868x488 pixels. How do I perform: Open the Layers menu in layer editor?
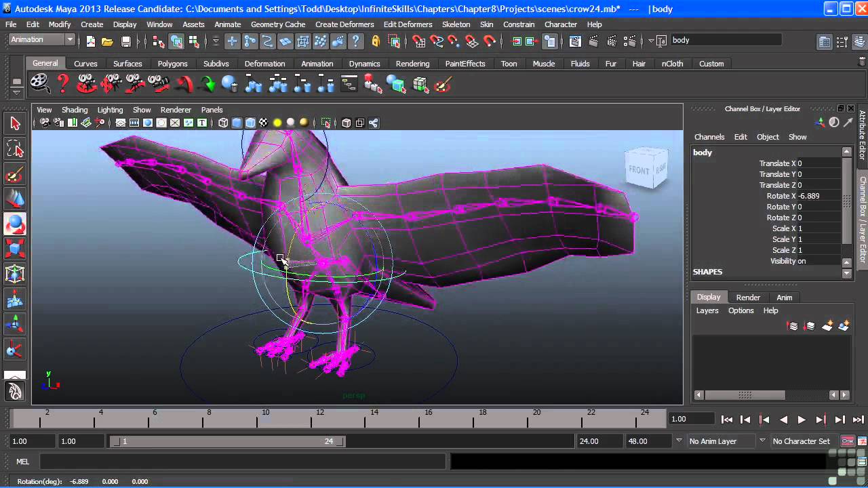click(707, 310)
